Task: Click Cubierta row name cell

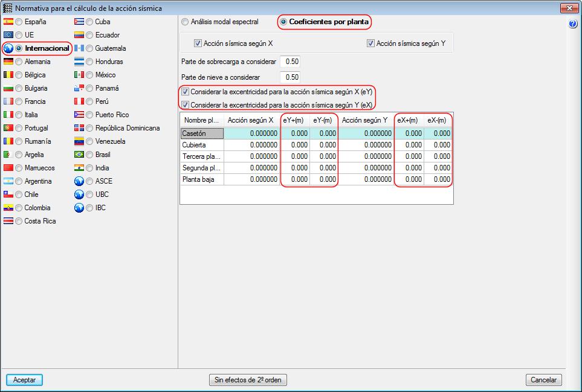Action: (x=202, y=145)
